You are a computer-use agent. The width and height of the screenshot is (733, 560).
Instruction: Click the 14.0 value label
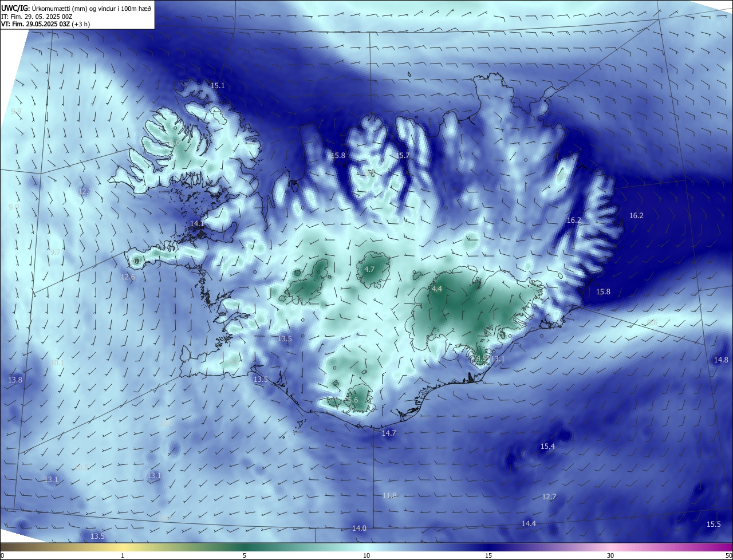[359, 528]
